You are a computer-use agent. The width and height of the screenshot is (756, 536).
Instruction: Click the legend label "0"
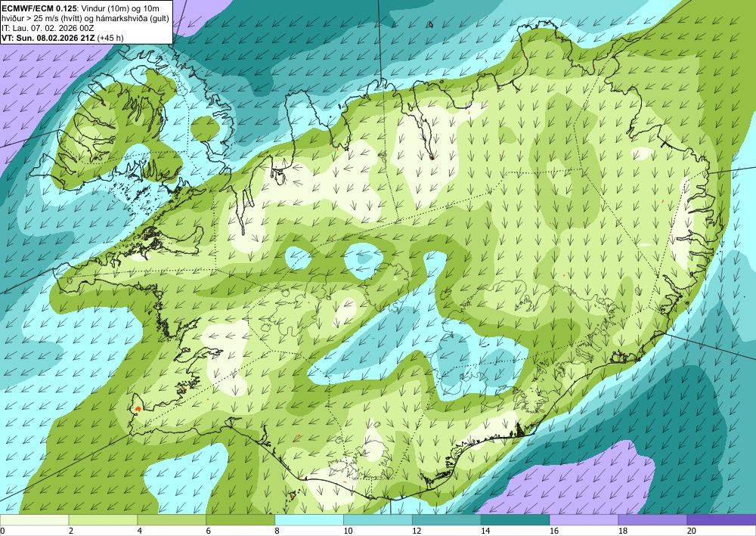click(2, 531)
